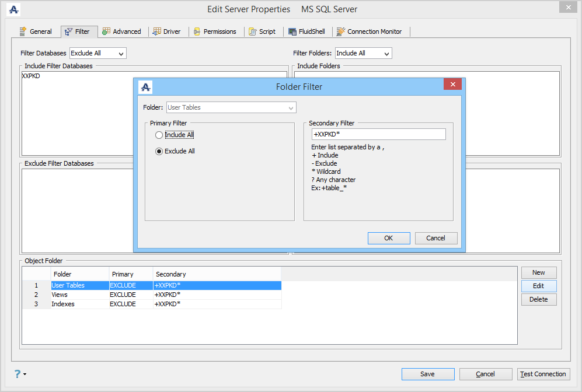Save the server properties

[427, 374]
